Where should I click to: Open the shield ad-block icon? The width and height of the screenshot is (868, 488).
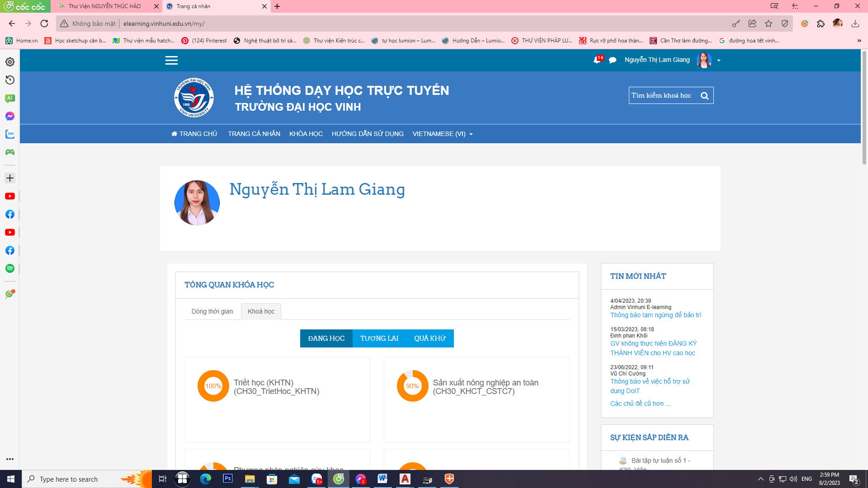[x=785, y=23]
